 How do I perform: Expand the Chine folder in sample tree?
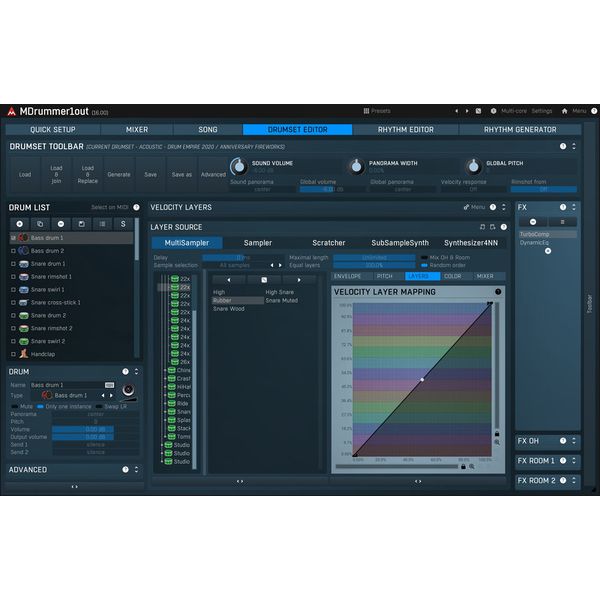[165, 370]
